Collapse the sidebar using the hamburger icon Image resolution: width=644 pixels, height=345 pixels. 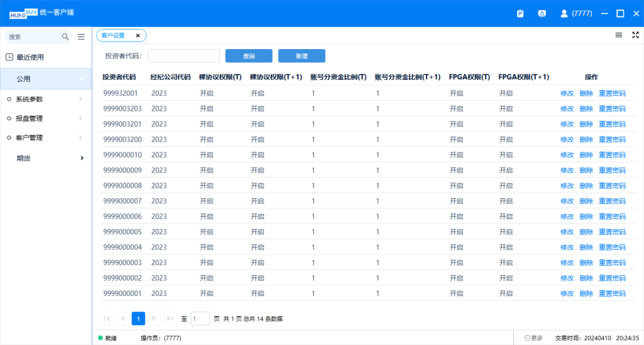[x=81, y=37]
